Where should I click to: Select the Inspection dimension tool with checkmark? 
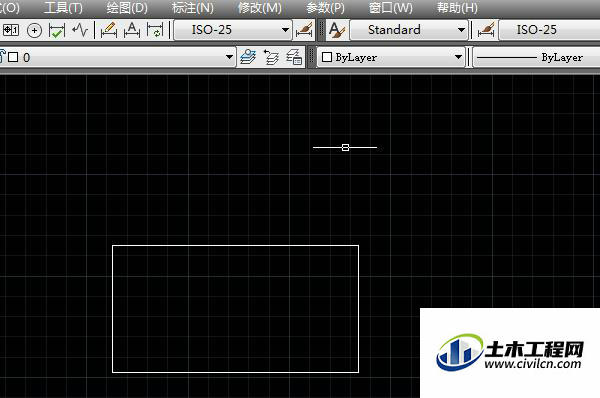[57, 30]
